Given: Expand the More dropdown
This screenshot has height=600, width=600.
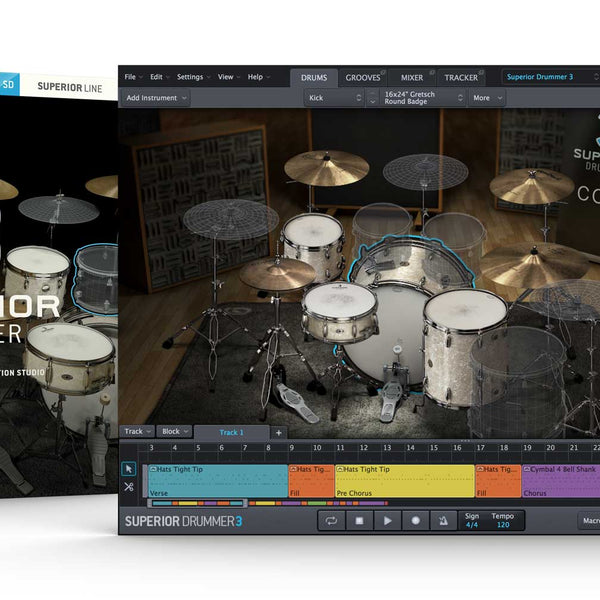Looking at the screenshot, I should pyautogui.click(x=487, y=98).
